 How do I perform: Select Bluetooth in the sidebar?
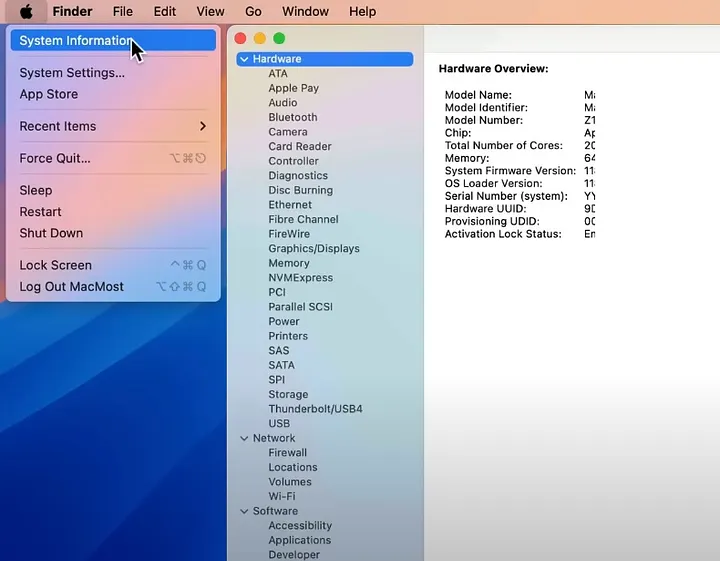(x=293, y=118)
